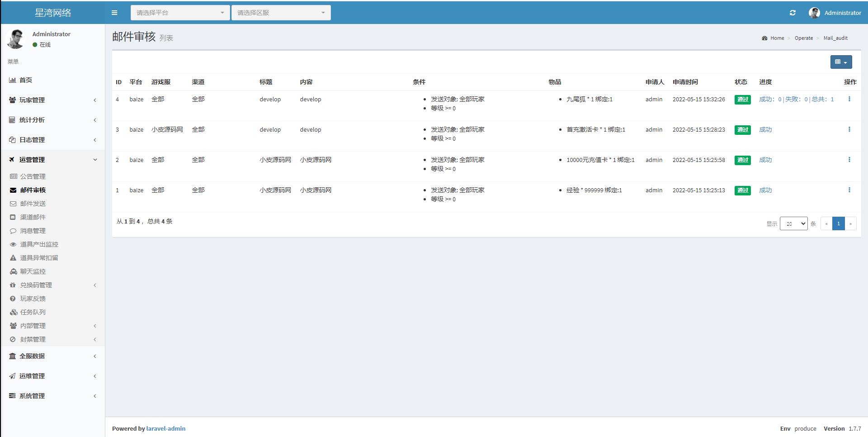Image resolution: width=868 pixels, height=437 pixels.
Task: Click the 在线 online status indicator
Action: [x=42, y=45]
